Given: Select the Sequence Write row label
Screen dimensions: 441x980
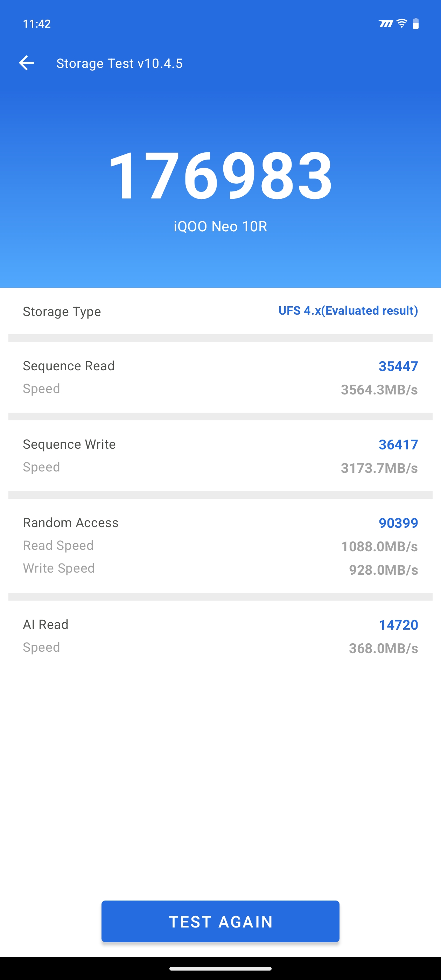Looking at the screenshot, I should click(69, 444).
